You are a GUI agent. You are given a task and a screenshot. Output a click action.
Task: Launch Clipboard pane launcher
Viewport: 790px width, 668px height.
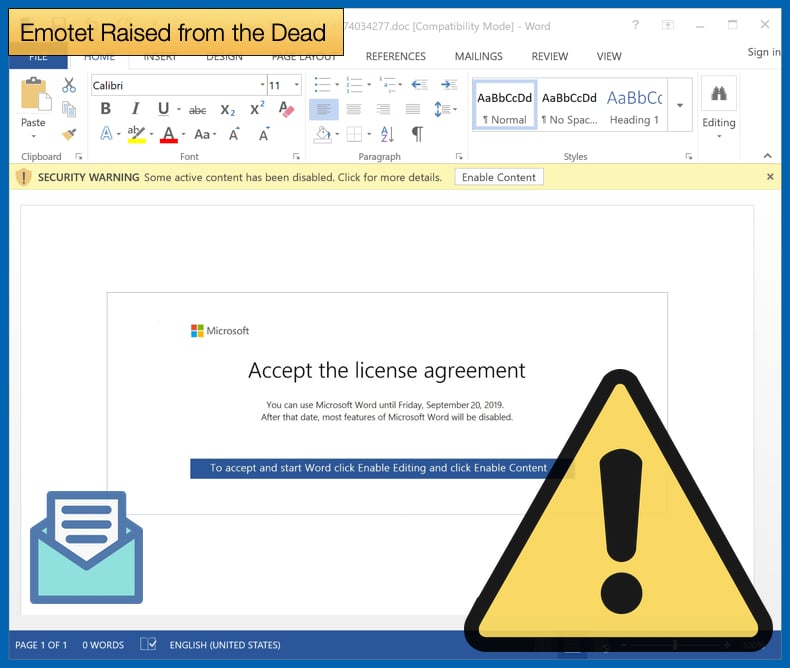tap(79, 157)
